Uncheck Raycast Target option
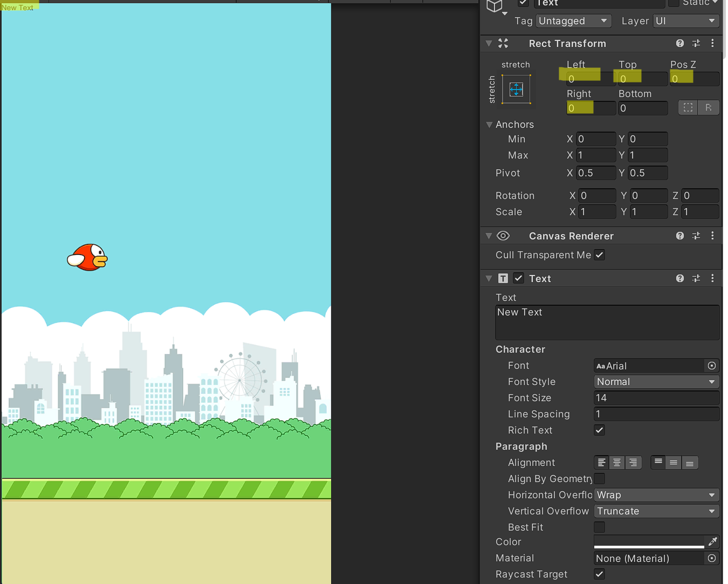The width and height of the screenshot is (728, 584). 599,574
